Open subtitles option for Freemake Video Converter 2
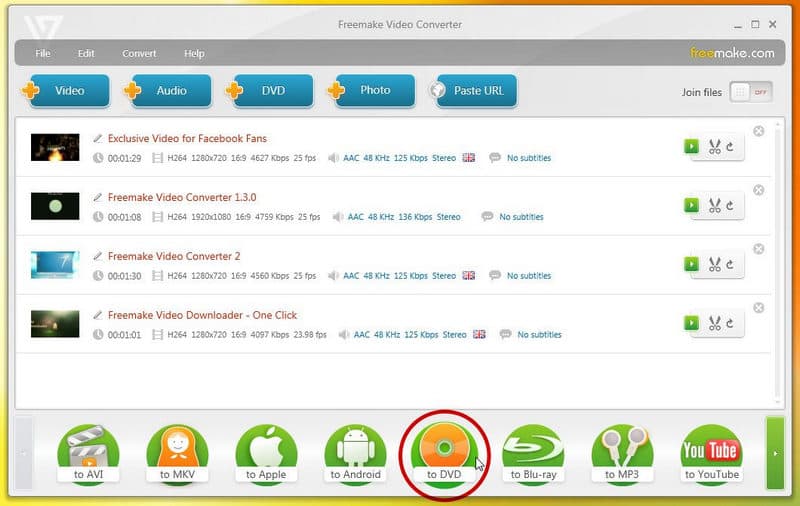 524,276
